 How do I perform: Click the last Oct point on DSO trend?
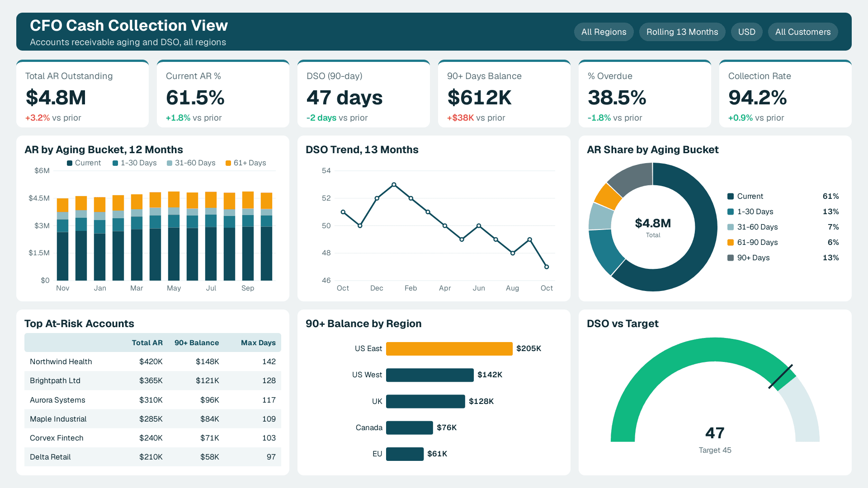(547, 267)
